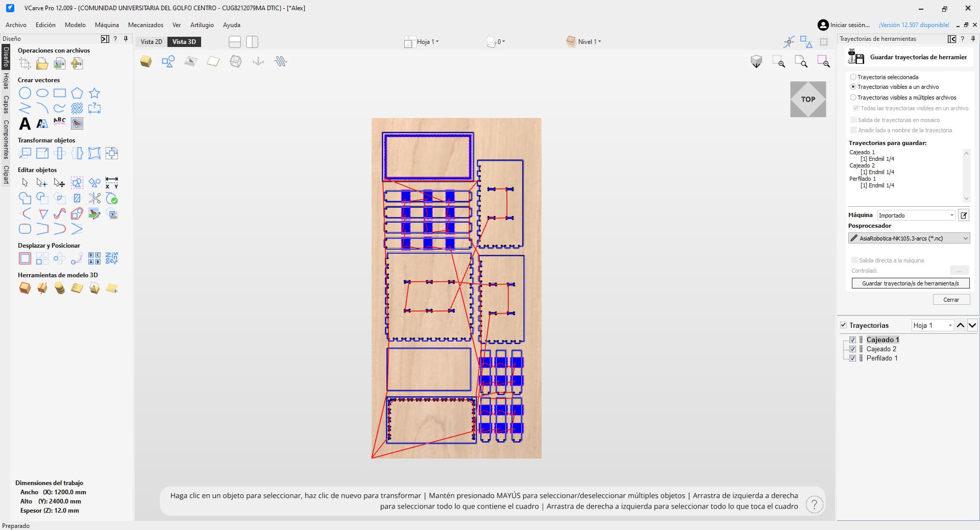Select the Draw Star tool
The width and height of the screenshot is (980, 530).
pos(94,93)
